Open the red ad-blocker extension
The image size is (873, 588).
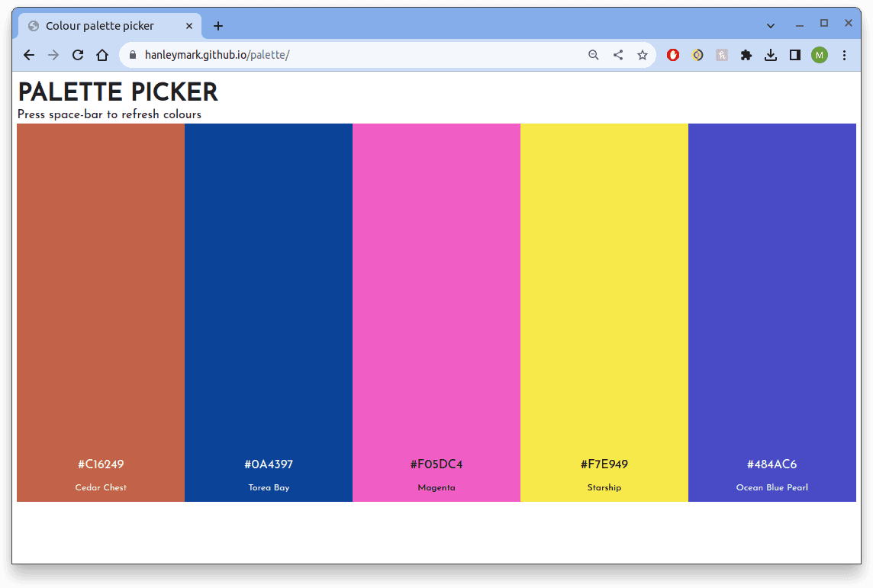tap(673, 54)
